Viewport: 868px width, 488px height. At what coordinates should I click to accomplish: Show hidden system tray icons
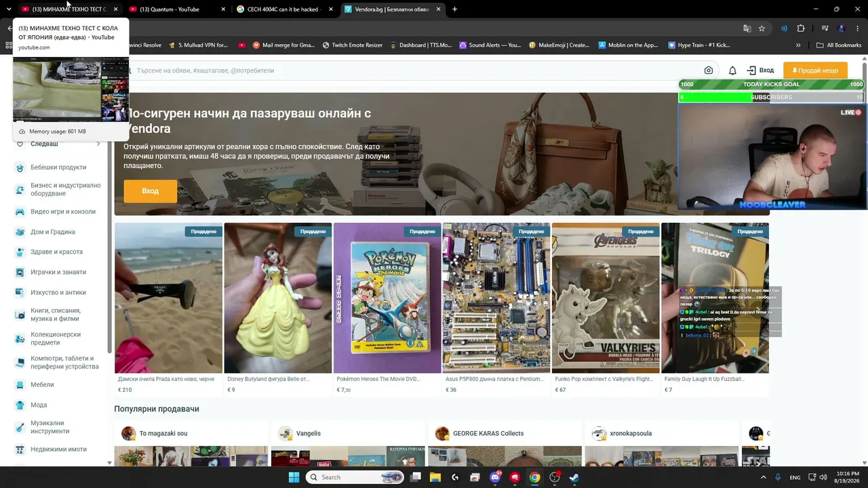(763, 477)
